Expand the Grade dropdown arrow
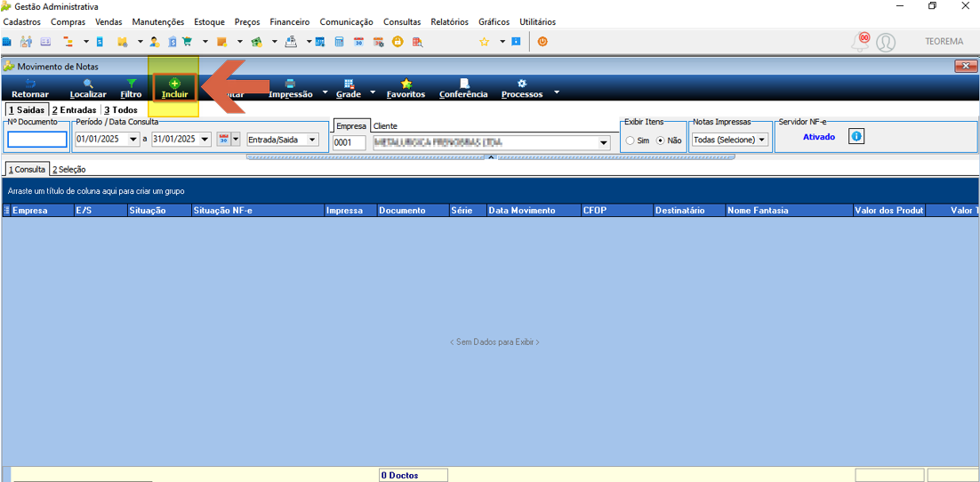 373,92
